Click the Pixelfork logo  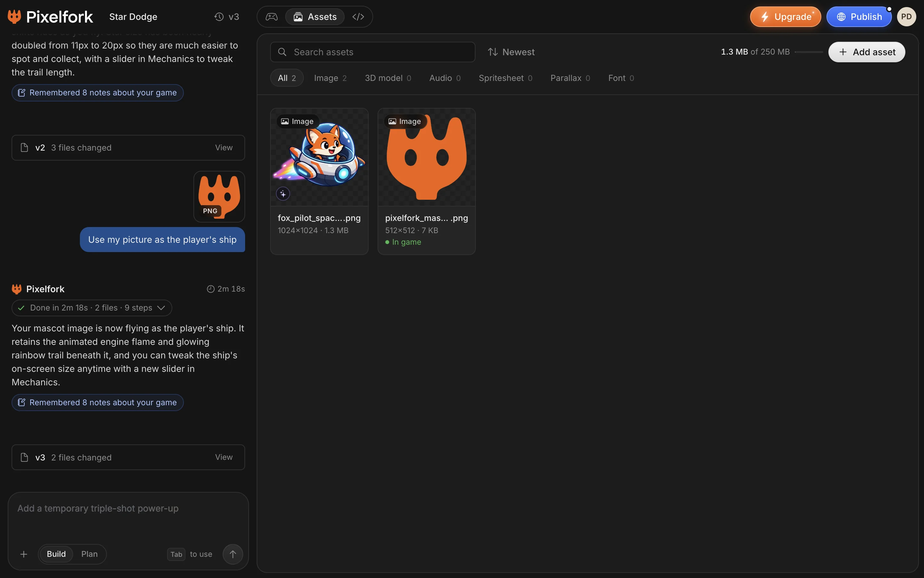coord(50,17)
